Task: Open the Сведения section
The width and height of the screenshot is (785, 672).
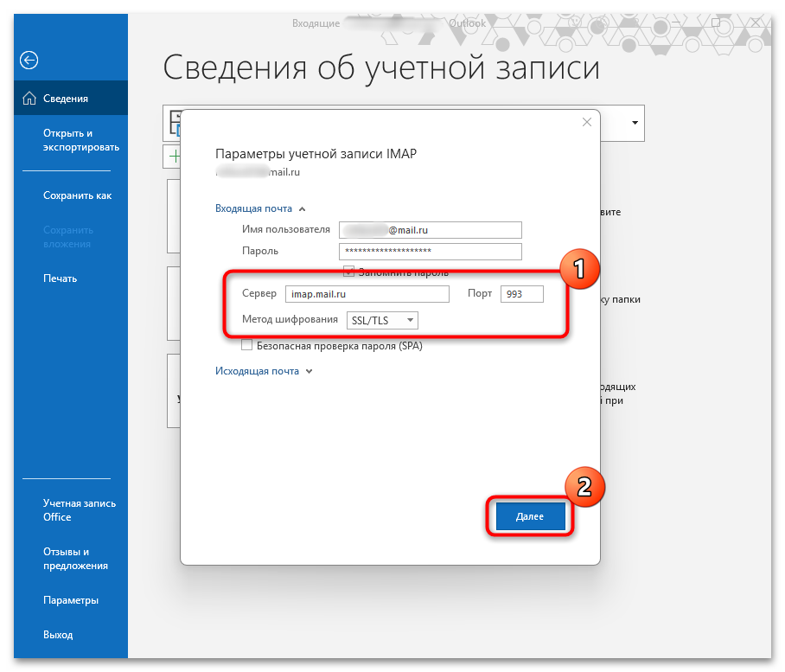Action: tap(71, 98)
